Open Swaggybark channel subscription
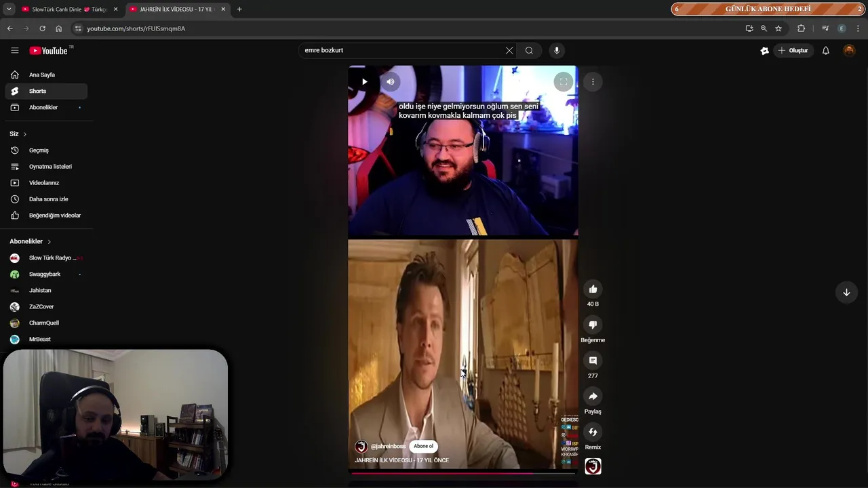The width and height of the screenshot is (868, 488). point(46,274)
